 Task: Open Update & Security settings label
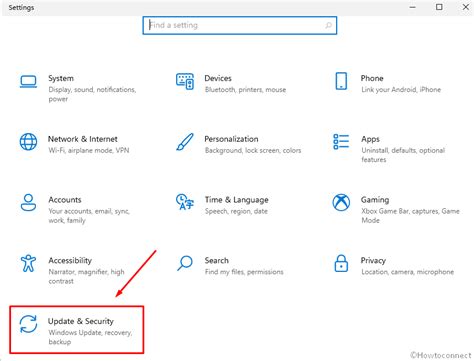[81, 321]
